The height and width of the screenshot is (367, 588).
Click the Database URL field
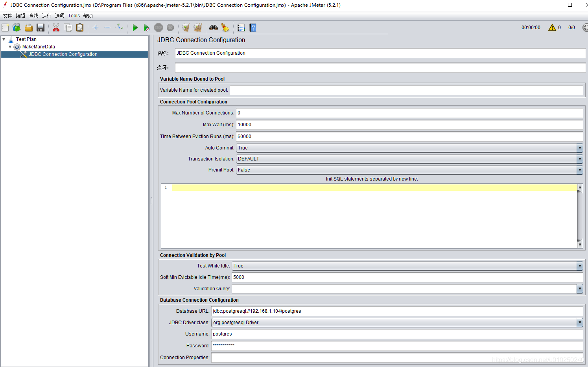397,311
